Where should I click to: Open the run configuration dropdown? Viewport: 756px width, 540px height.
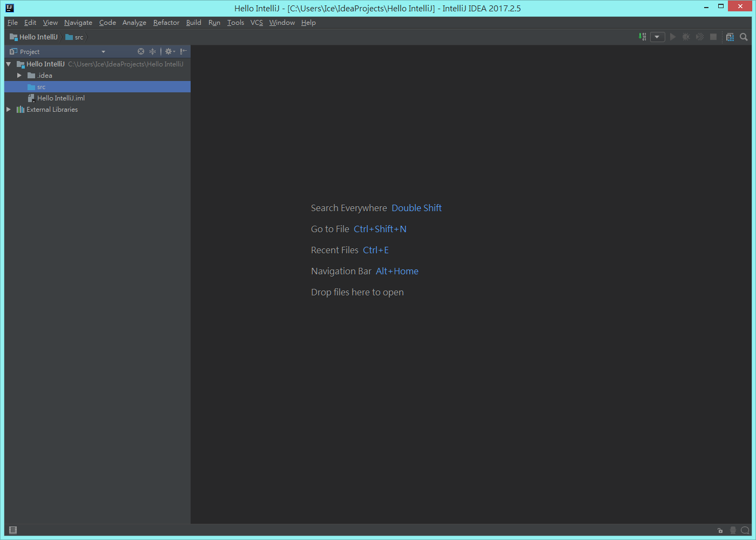coord(657,37)
